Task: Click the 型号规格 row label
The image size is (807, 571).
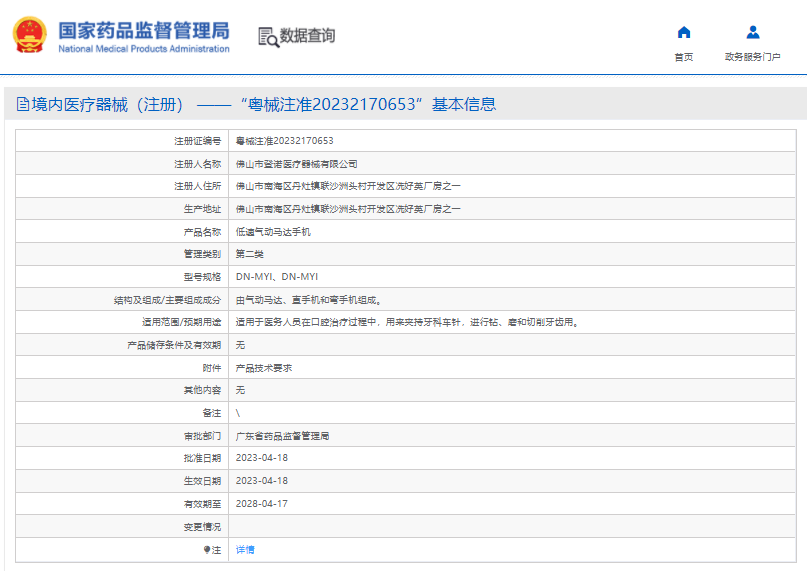Action: point(202,277)
